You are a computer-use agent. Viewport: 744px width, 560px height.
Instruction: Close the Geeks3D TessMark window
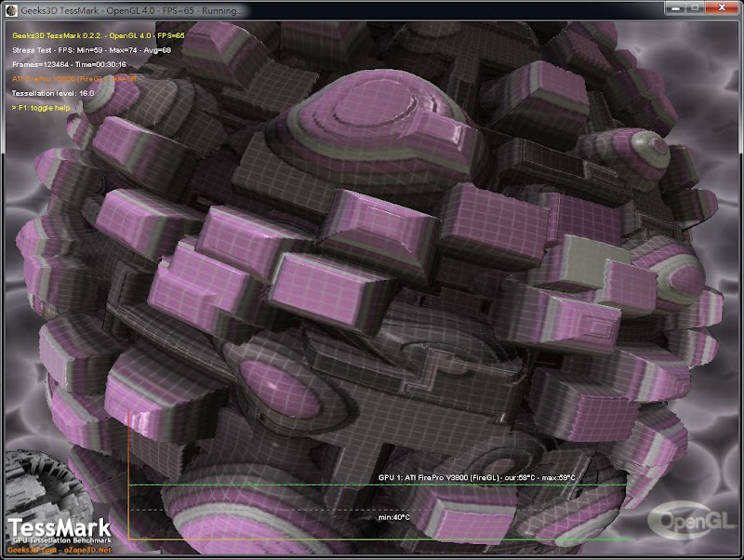pos(722,7)
